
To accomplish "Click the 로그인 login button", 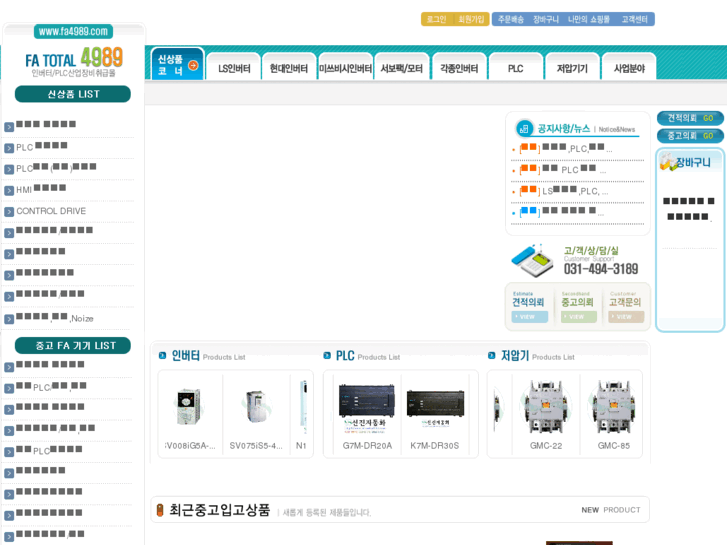I will (x=436, y=19).
